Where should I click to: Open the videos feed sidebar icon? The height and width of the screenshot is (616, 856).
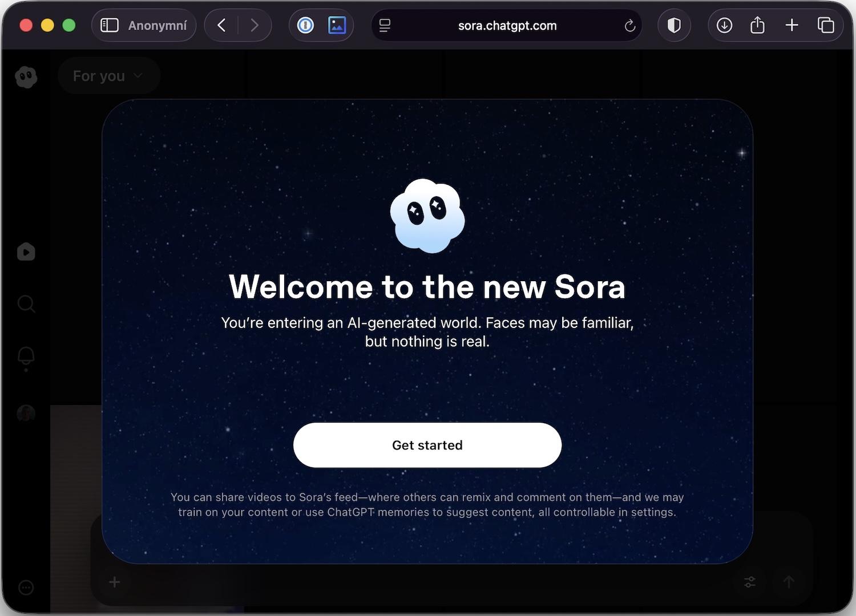[26, 252]
